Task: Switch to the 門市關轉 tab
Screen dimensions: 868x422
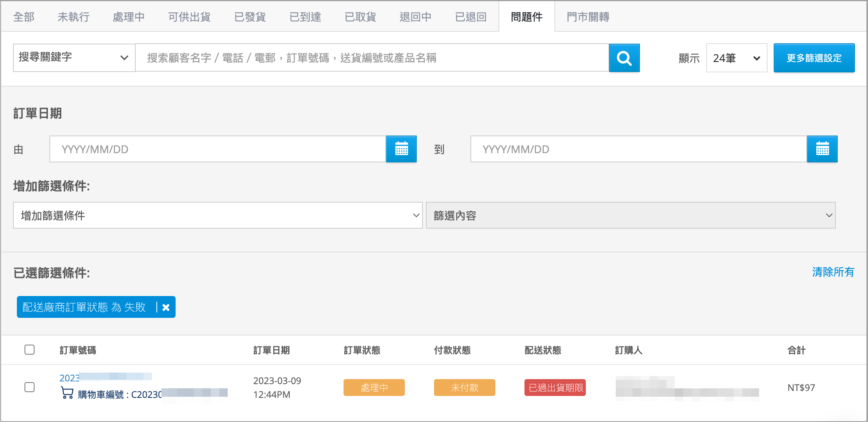Action: coord(588,17)
